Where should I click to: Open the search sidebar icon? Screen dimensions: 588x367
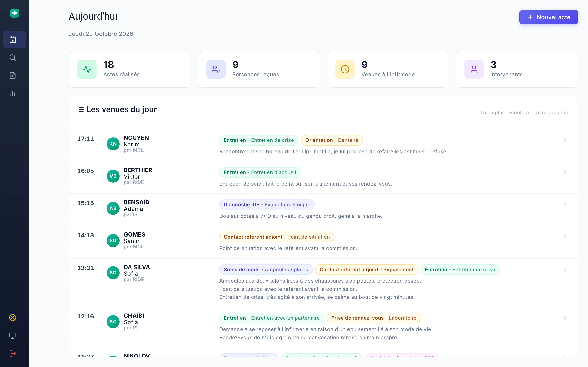pyautogui.click(x=13, y=57)
